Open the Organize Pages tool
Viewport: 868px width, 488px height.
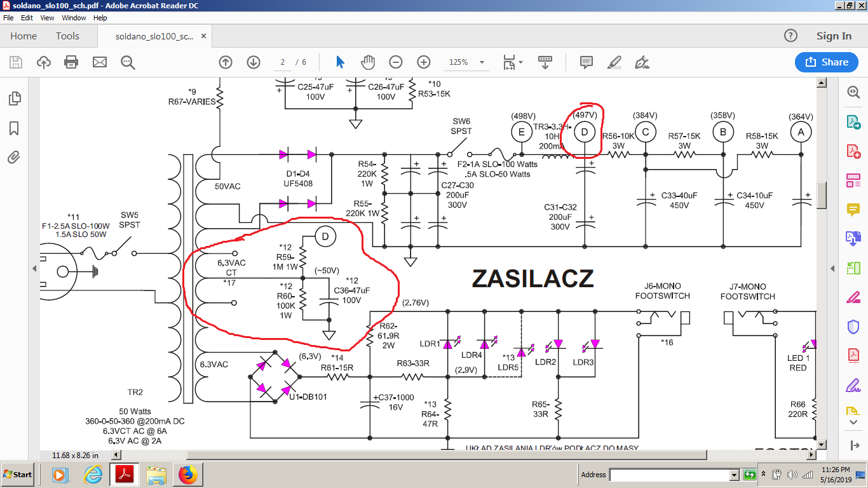point(853,268)
